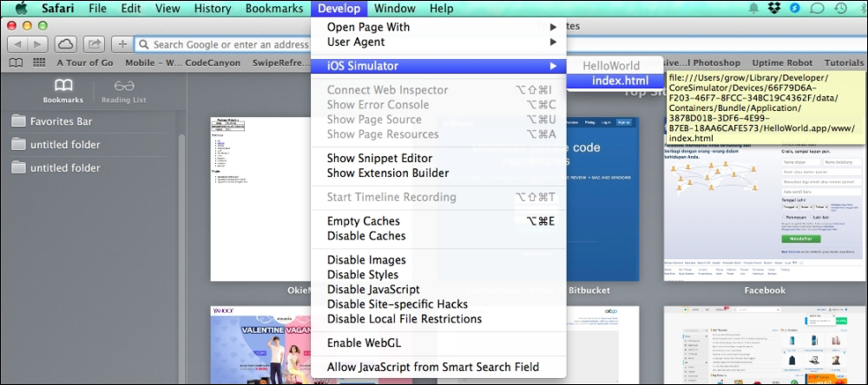Screen dimensions: 868x385
Task: Show bookmarks sidebar via open-book icon
Action: 16,62
